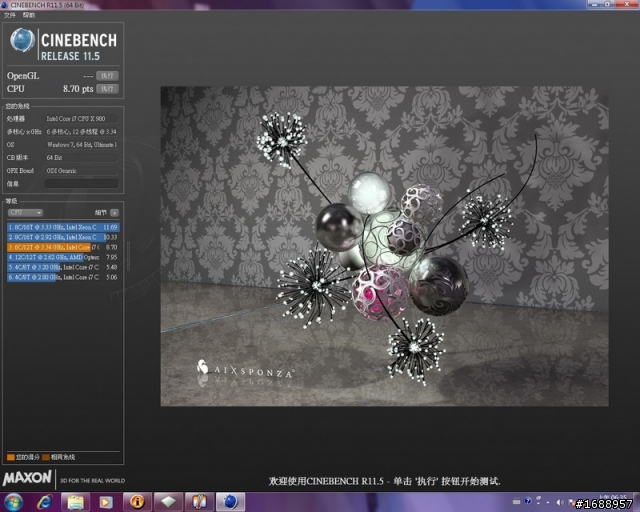The width and height of the screenshot is (640, 512).
Task: Open the thermometer-icon app on taskbar
Action: [199, 502]
